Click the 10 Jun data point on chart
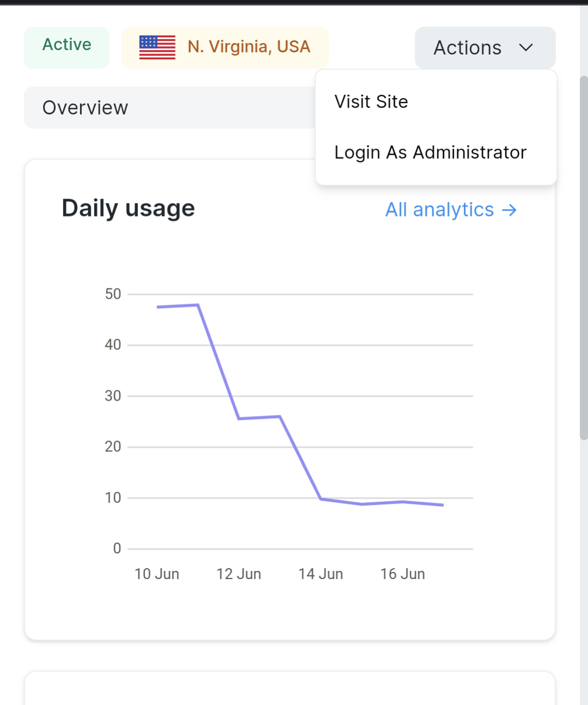The width and height of the screenshot is (588, 705). click(x=157, y=307)
